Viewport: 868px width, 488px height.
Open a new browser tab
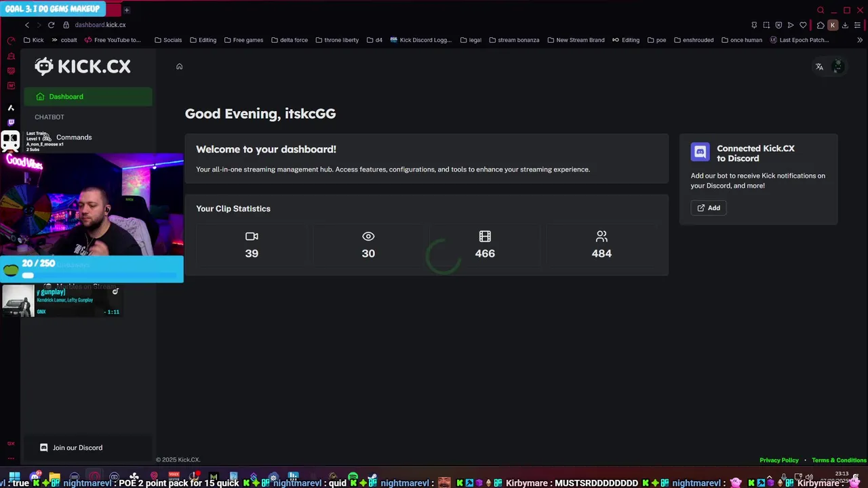click(x=126, y=9)
